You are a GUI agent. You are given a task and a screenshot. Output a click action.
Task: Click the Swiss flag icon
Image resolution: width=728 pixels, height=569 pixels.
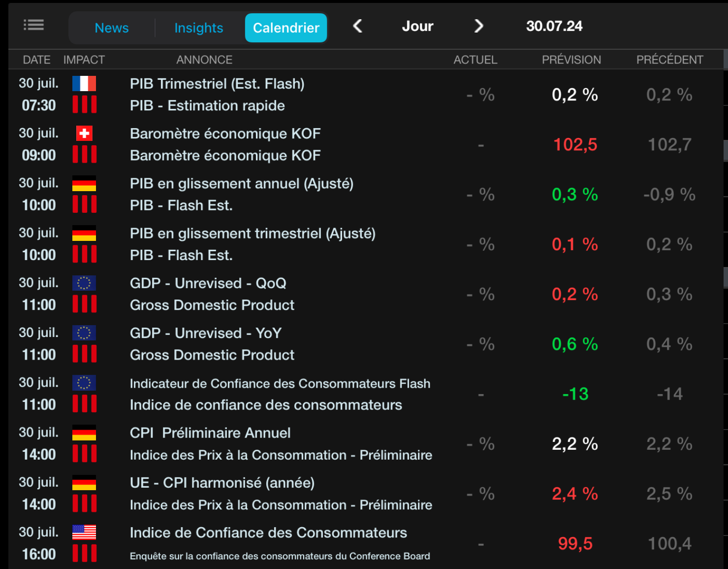[x=84, y=133]
